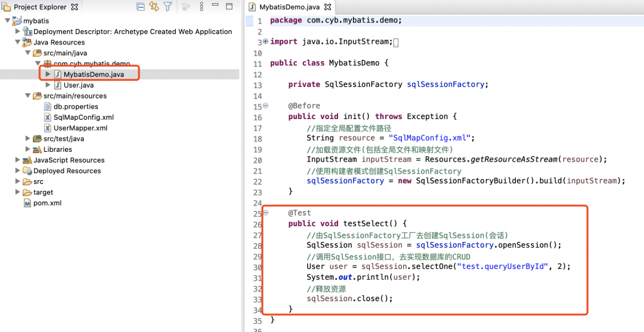Click the Java Resources icon
This screenshot has height=332, width=644.
click(27, 42)
